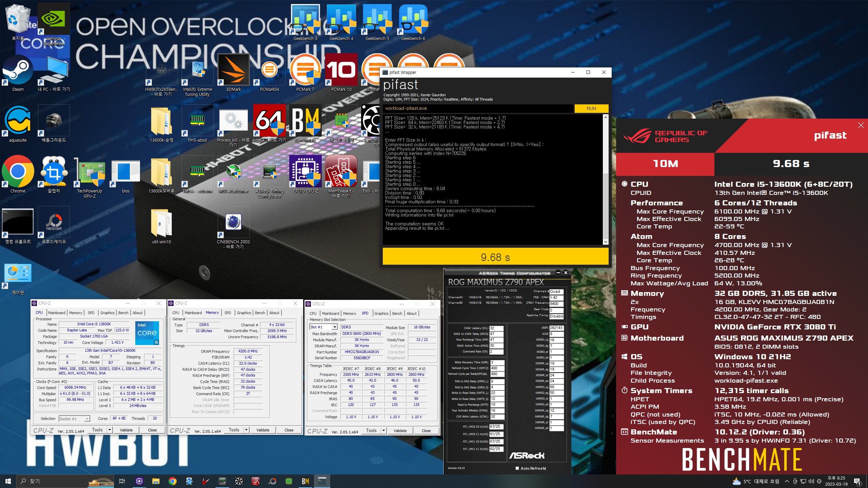Click Tools button in SPD CPU-Z window

click(371, 430)
